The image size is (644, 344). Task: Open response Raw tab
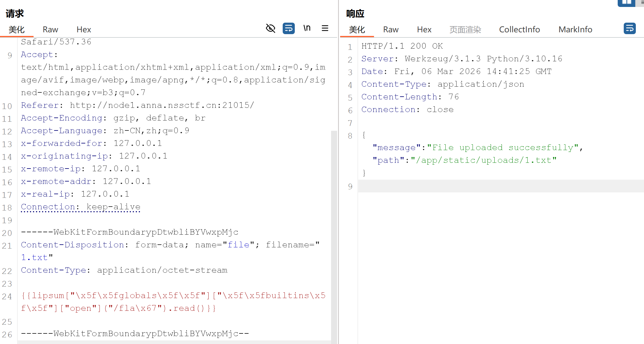[391, 30]
